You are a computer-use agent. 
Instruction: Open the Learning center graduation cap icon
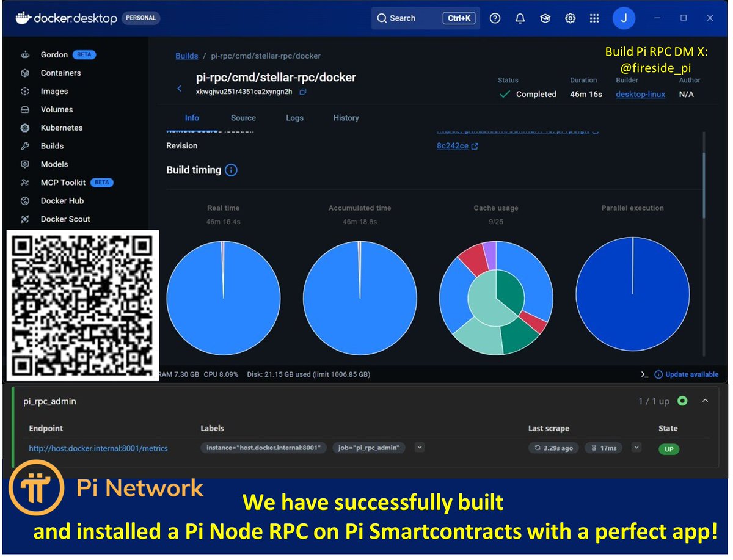(x=545, y=18)
